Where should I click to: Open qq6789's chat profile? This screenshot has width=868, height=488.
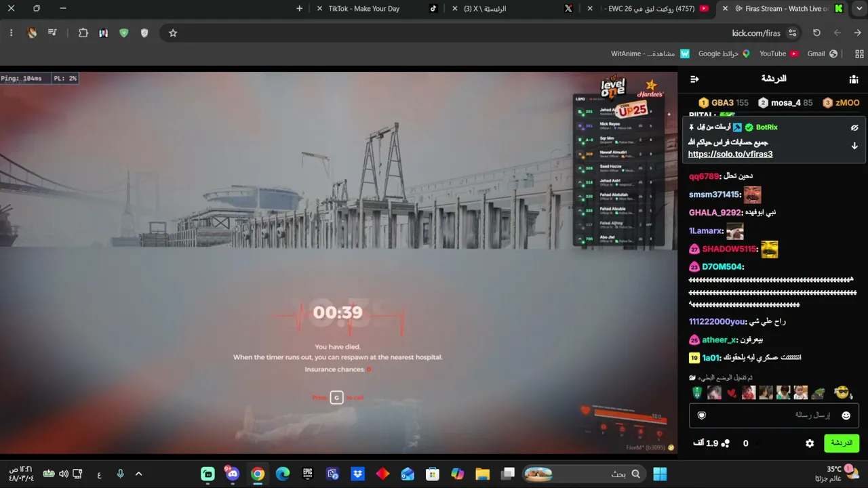[703, 176]
